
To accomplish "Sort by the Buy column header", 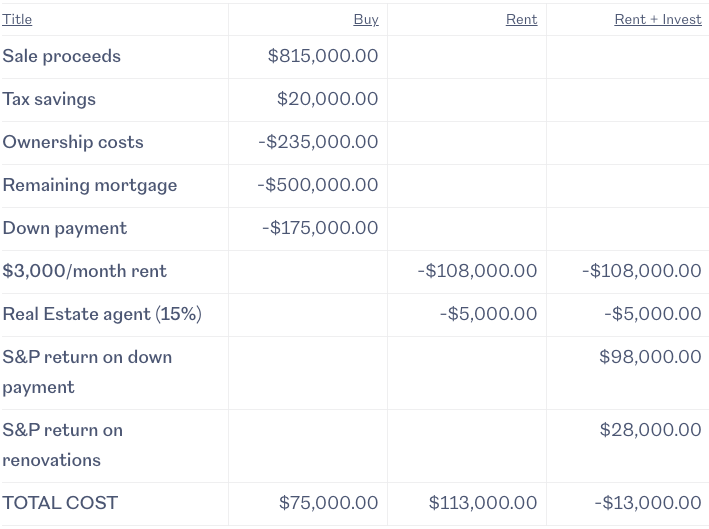I will 366,19.
